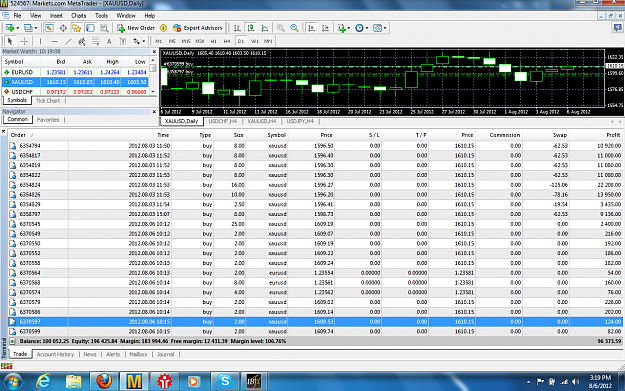
Task: Select the Equidistant Channel tool
Action: click(82, 41)
